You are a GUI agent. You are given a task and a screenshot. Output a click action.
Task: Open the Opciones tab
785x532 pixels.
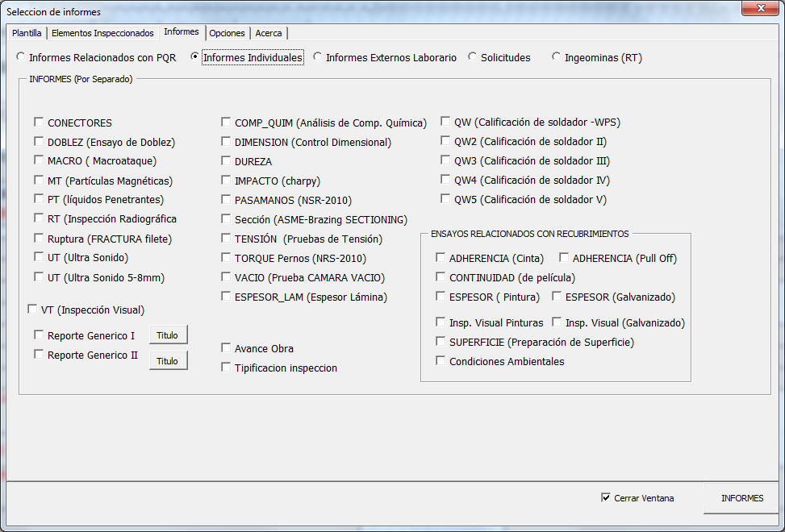point(227,33)
